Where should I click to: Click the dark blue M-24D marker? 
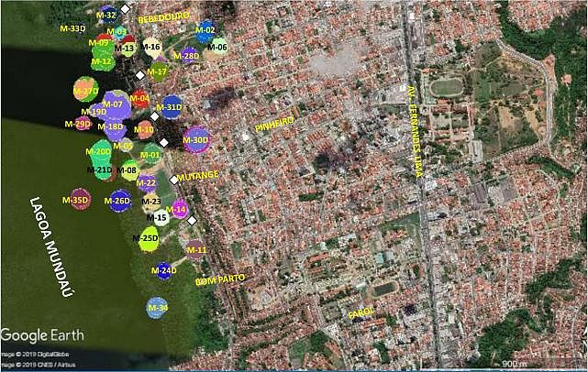(164, 271)
